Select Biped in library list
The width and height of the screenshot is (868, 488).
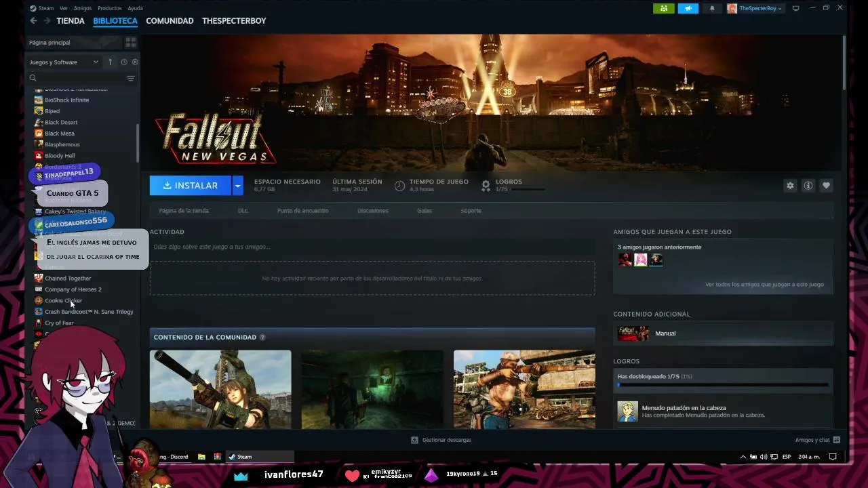(52, 111)
